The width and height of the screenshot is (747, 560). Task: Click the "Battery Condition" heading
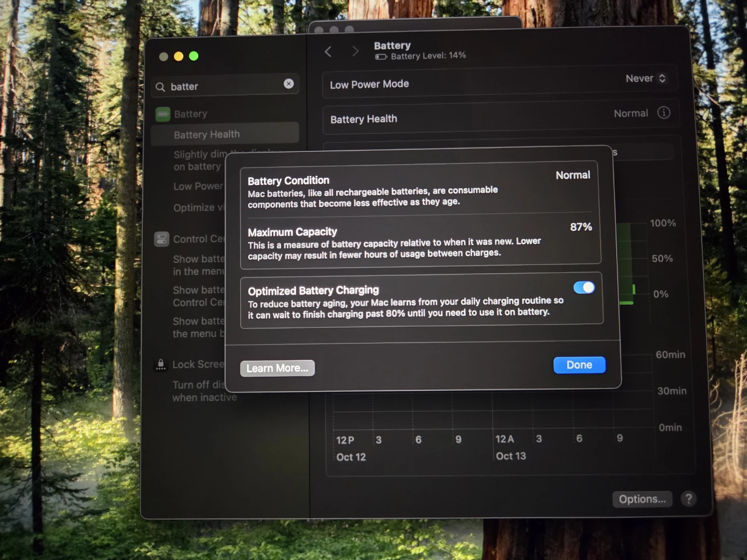(288, 180)
